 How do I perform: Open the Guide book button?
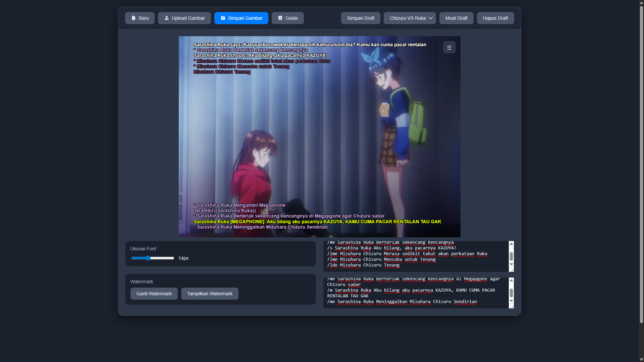tap(288, 18)
